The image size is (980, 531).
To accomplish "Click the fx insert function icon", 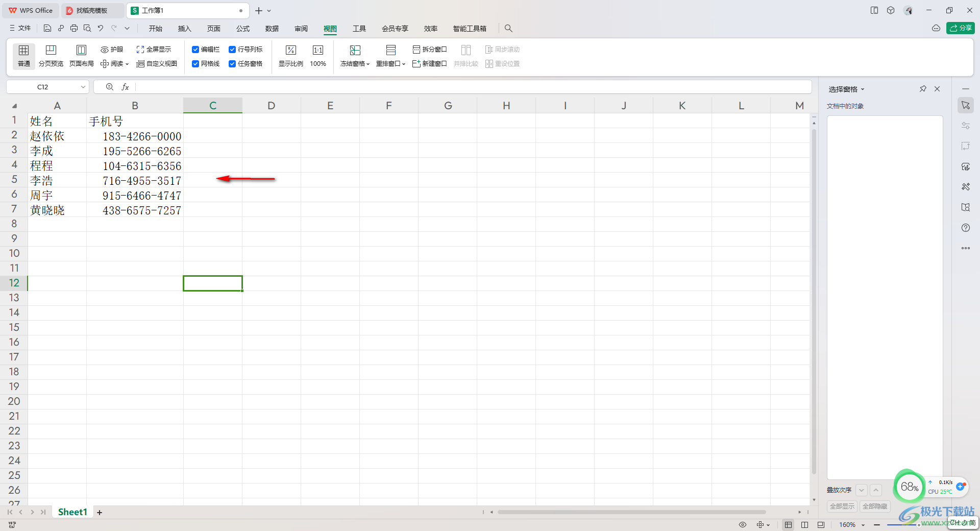I will [125, 87].
